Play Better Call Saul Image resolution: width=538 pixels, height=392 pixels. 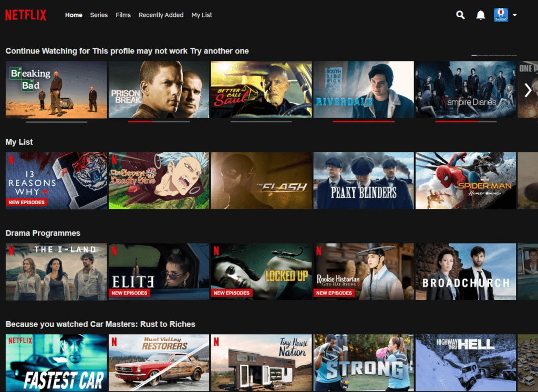click(x=261, y=89)
